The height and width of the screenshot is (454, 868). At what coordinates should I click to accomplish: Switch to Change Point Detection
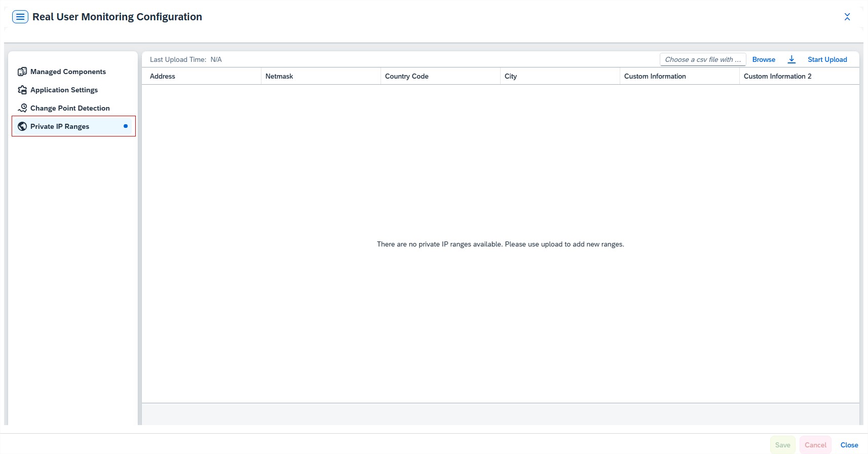point(70,108)
